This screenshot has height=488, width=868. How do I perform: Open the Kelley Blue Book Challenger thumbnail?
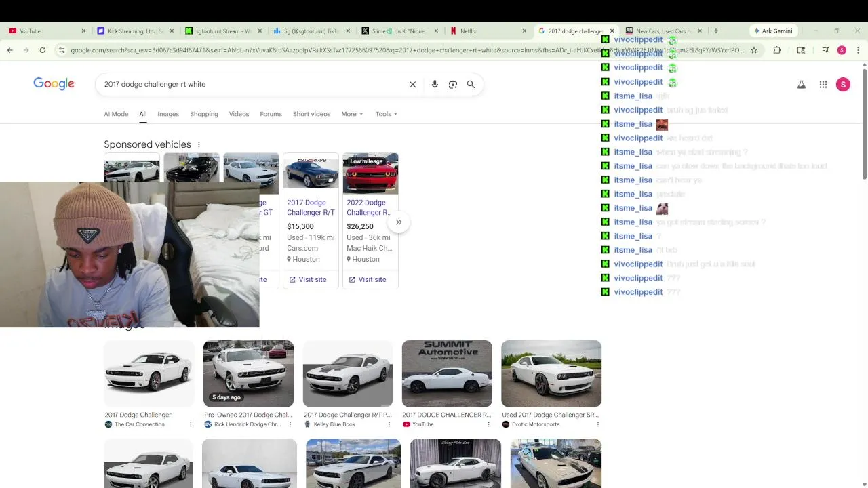click(x=348, y=373)
